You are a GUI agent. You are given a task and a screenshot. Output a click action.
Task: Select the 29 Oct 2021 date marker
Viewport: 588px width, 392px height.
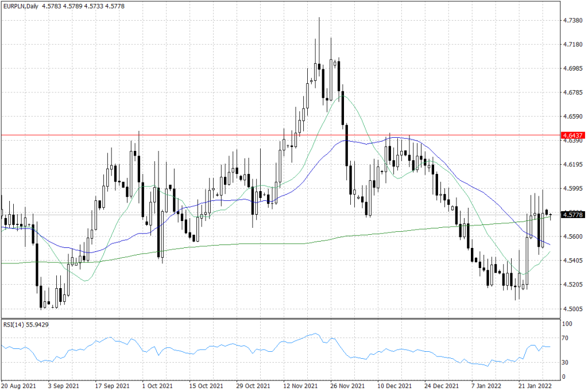tap(253, 386)
